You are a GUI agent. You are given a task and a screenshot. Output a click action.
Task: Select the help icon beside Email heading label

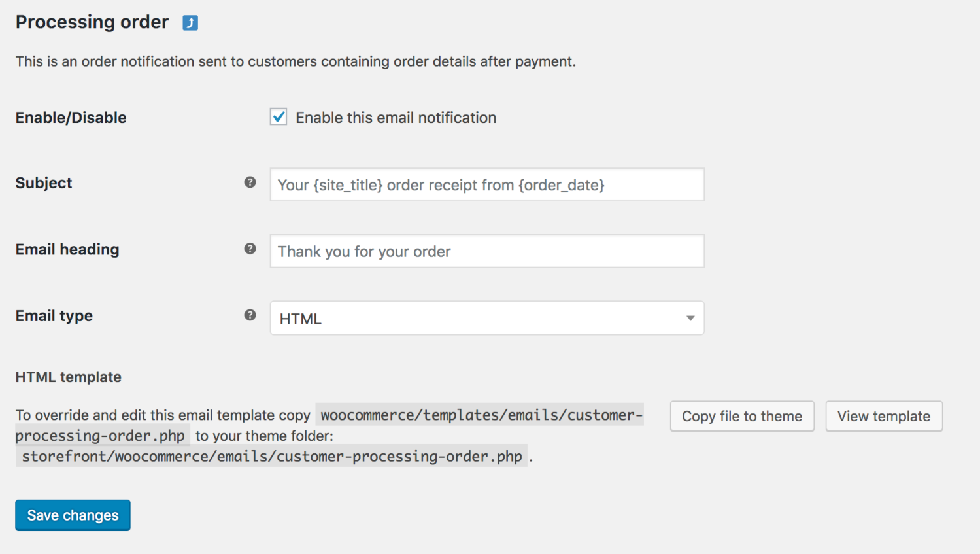coord(250,249)
